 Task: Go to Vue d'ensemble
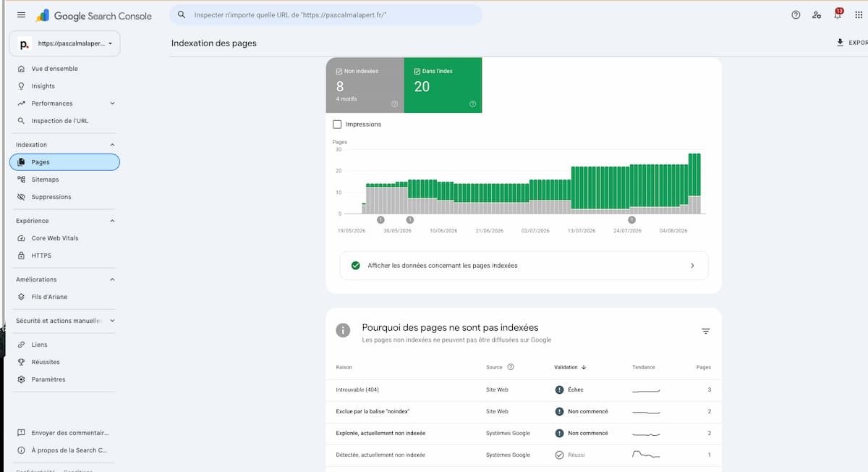[65, 69]
